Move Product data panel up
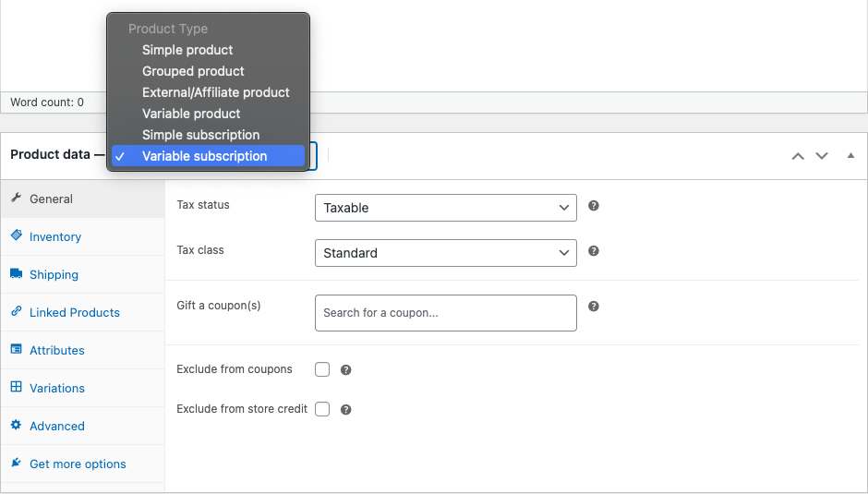 (798, 155)
